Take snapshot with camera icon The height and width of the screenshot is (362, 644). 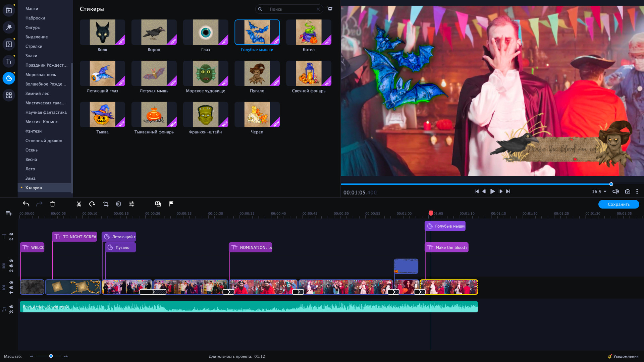click(628, 191)
